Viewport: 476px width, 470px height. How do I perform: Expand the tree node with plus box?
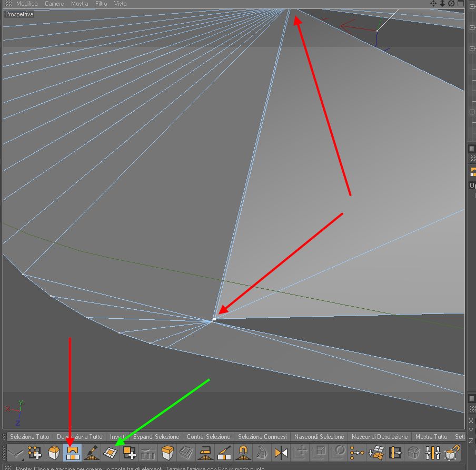pyautogui.click(x=472, y=112)
